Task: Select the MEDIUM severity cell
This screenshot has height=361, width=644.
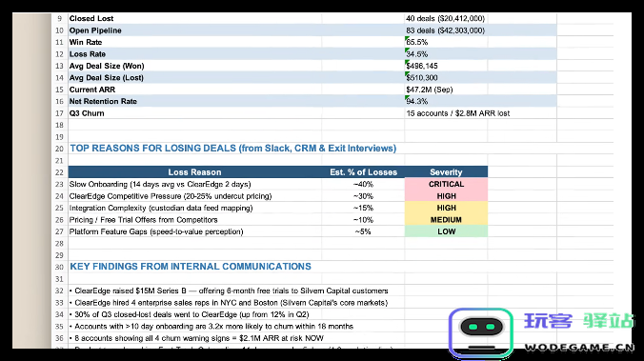Action: coord(446,220)
